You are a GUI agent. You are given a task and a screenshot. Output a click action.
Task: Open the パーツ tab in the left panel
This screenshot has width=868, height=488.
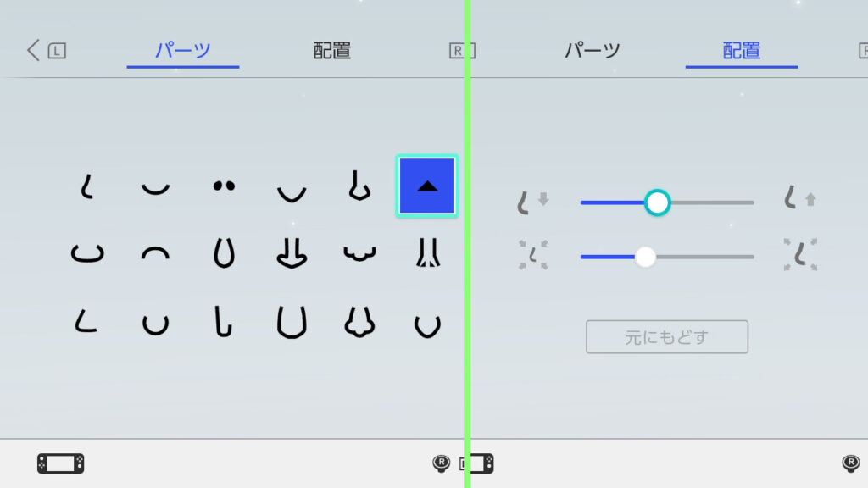[183, 50]
